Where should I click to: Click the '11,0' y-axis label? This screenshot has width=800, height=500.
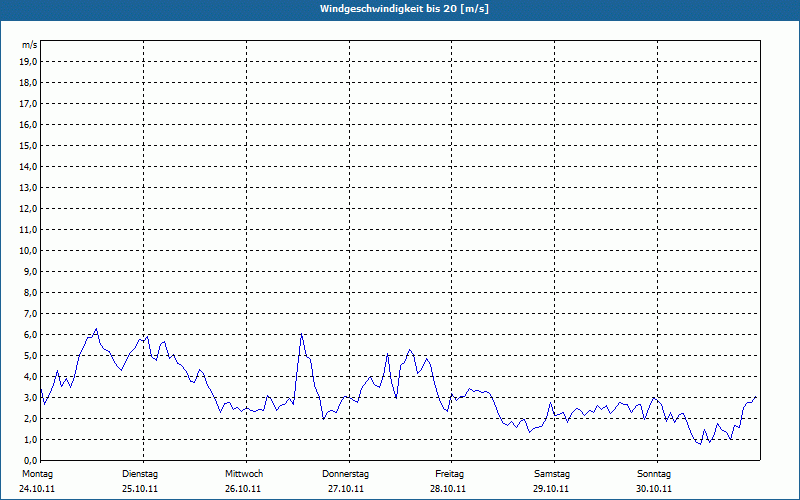click(28, 230)
